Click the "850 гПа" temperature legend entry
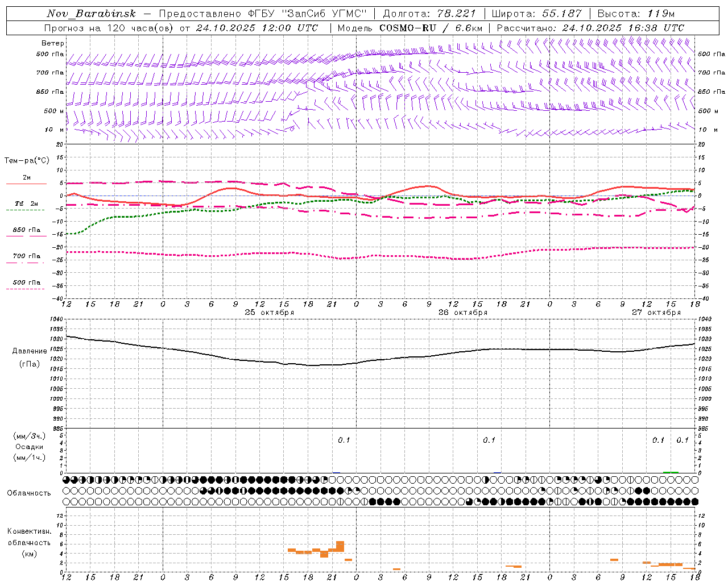This screenshot has width=728, height=582. [x=27, y=230]
